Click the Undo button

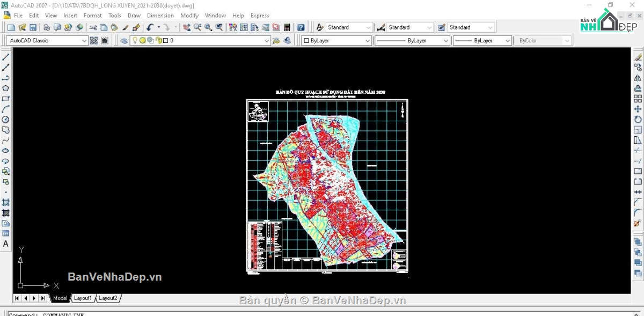tap(150, 27)
